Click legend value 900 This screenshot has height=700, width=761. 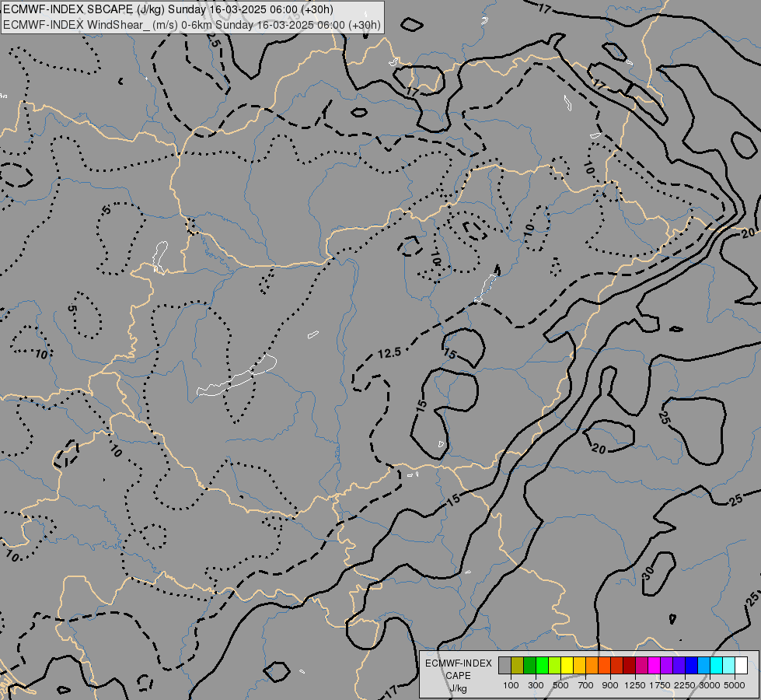[x=610, y=685]
